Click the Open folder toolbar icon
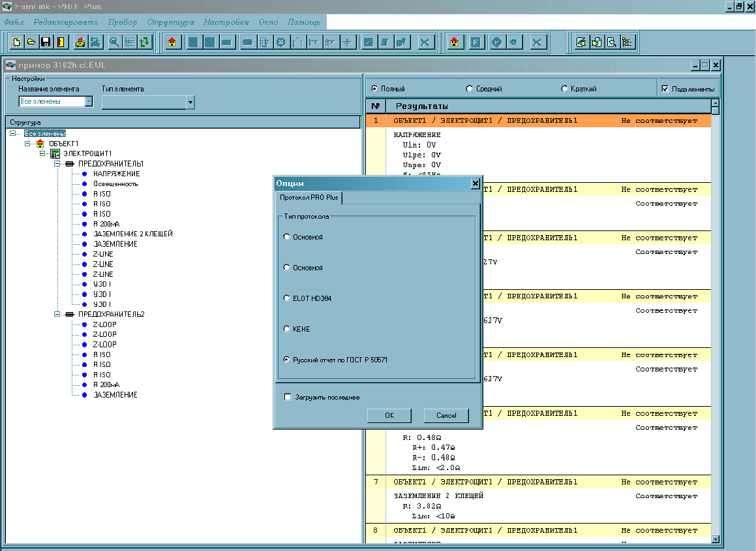The height and width of the screenshot is (551, 756). [31, 42]
